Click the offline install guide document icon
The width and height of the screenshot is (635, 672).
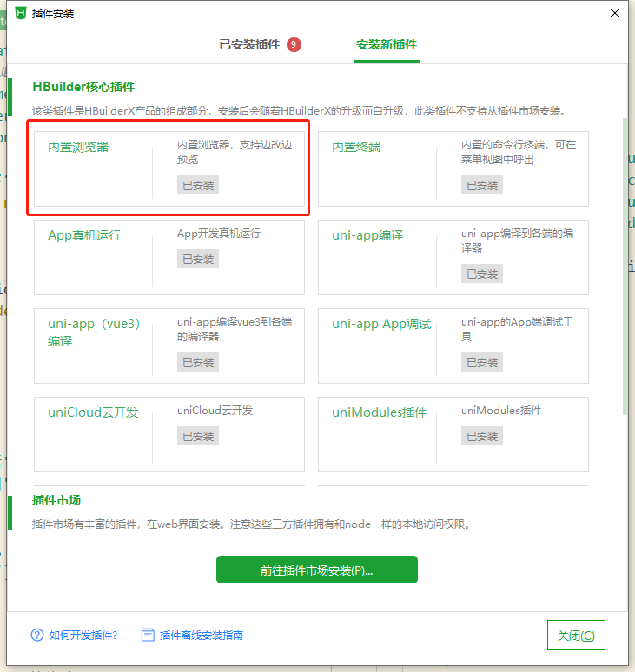pyautogui.click(x=148, y=635)
